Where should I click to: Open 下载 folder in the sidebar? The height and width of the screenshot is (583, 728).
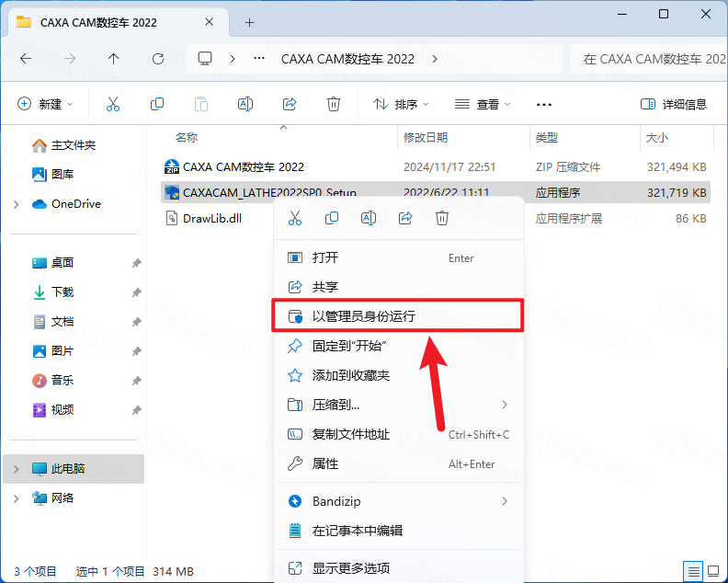coord(63,291)
